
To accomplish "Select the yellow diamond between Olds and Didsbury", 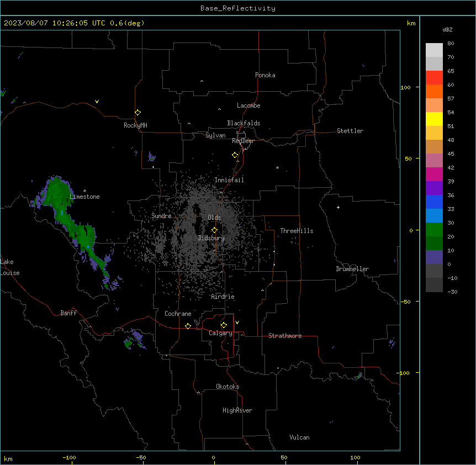I will (214, 230).
